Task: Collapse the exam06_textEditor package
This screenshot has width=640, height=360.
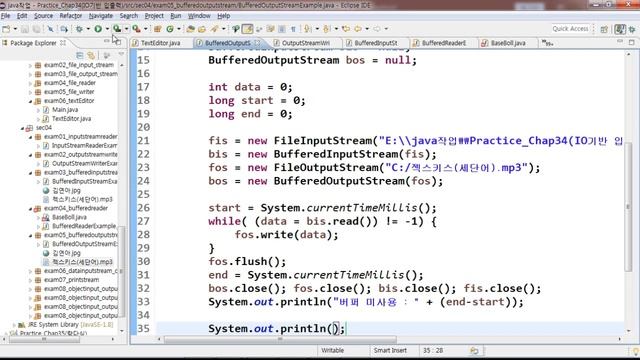Action: pyautogui.click(x=30, y=101)
